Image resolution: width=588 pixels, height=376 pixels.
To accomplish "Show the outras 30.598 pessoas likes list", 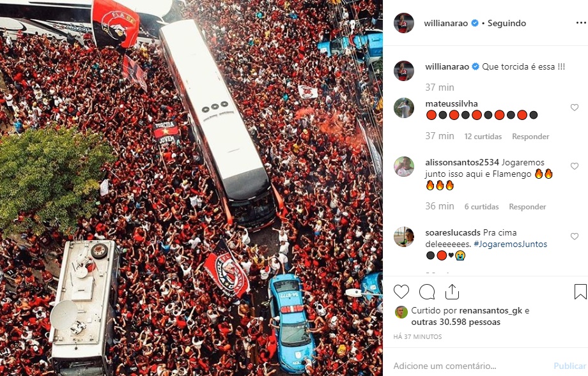I will (456, 322).
